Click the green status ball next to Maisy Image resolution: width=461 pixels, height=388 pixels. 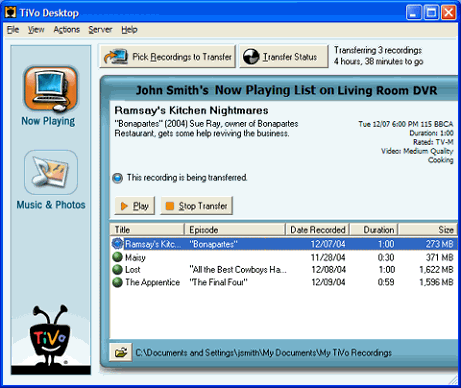(x=117, y=257)
